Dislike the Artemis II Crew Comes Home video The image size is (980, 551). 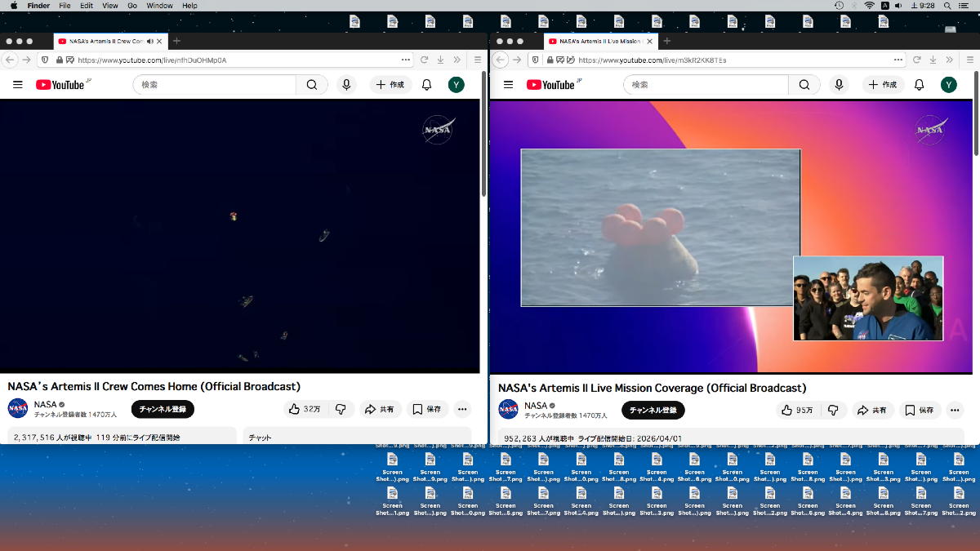coord(341,409)
